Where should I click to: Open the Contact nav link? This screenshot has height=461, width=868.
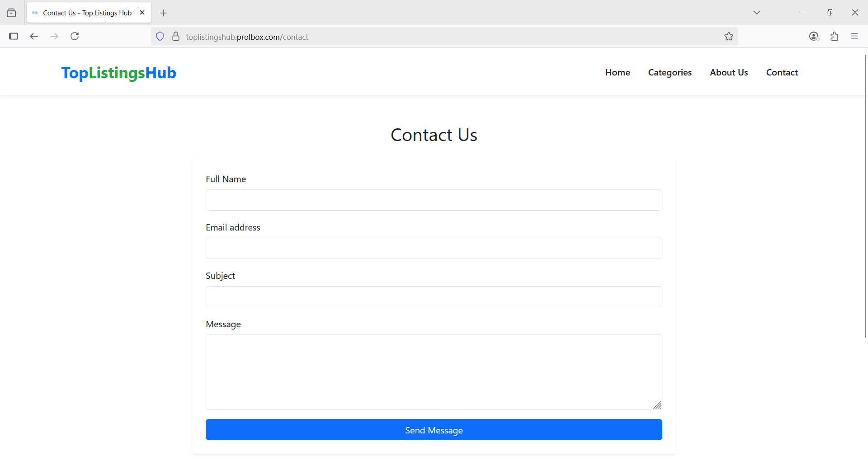click(782, 72)
